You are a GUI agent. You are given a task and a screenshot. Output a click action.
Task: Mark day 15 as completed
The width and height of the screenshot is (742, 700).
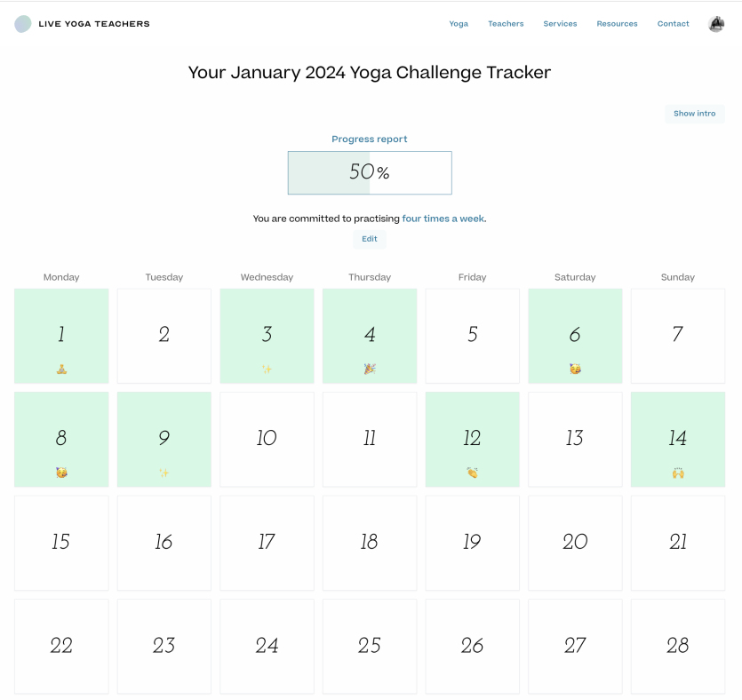click(61, 543)
